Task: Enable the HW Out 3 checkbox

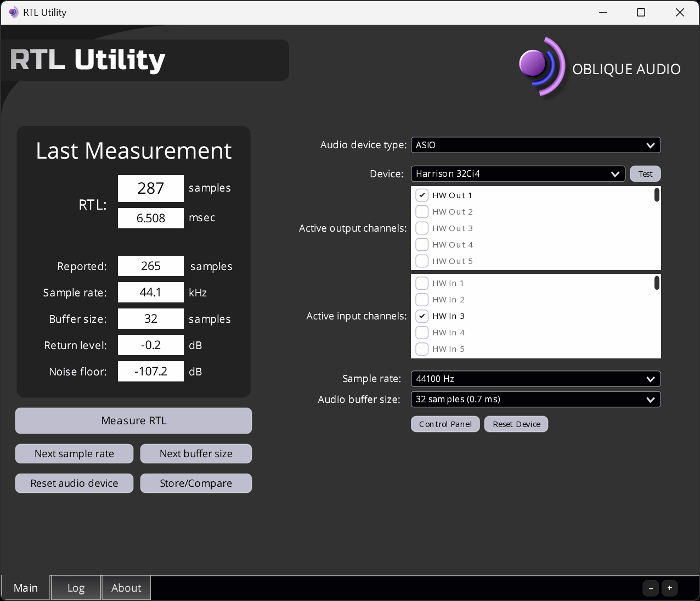Action: (422, 228)
